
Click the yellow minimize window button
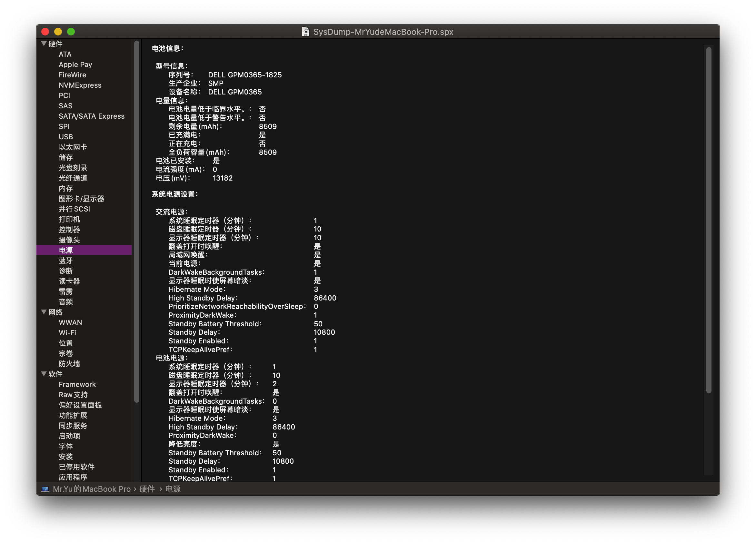[x=58, y=32]
